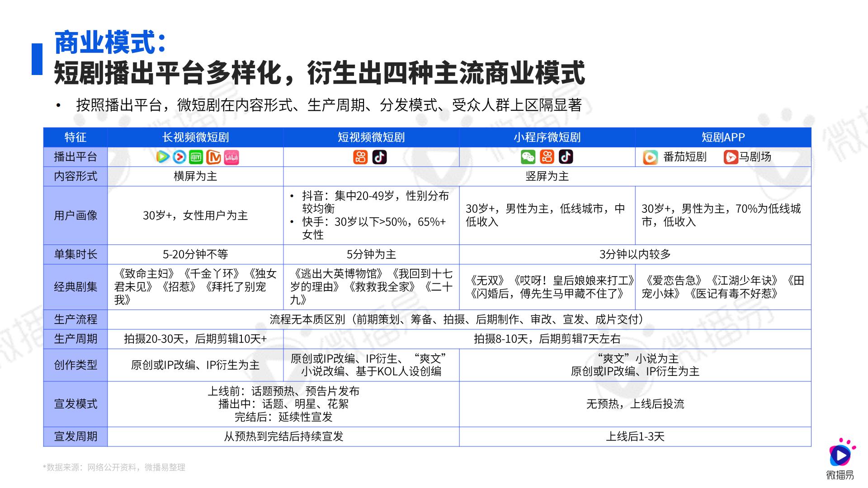
Task: Select the 小程序微短剧 column header
Action: point(547,137)
